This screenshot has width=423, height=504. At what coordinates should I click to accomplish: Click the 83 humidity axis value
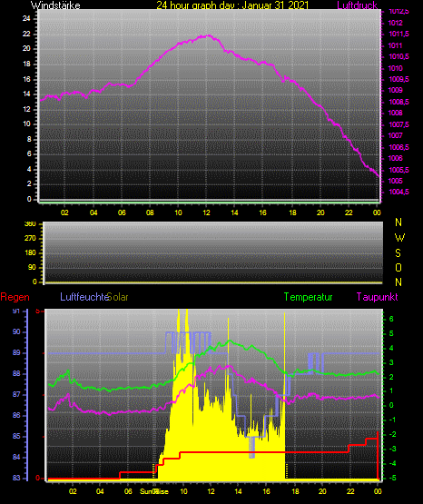coord(16,478)
